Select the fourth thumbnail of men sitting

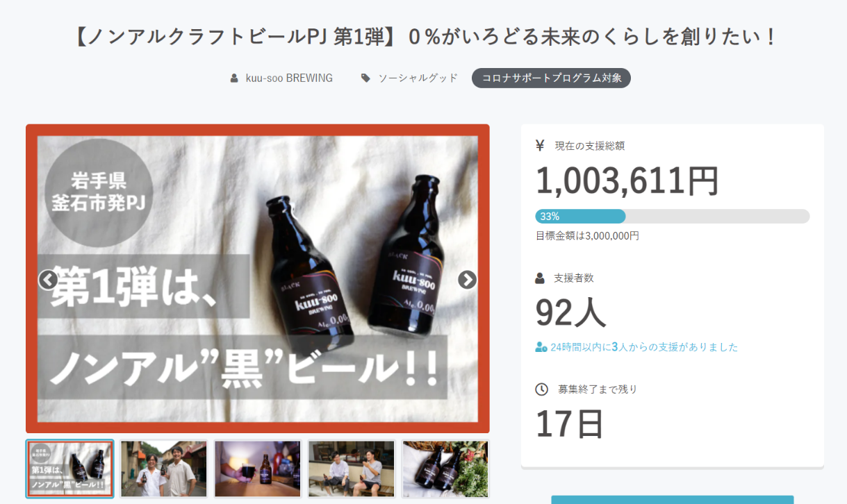point(352,469)
